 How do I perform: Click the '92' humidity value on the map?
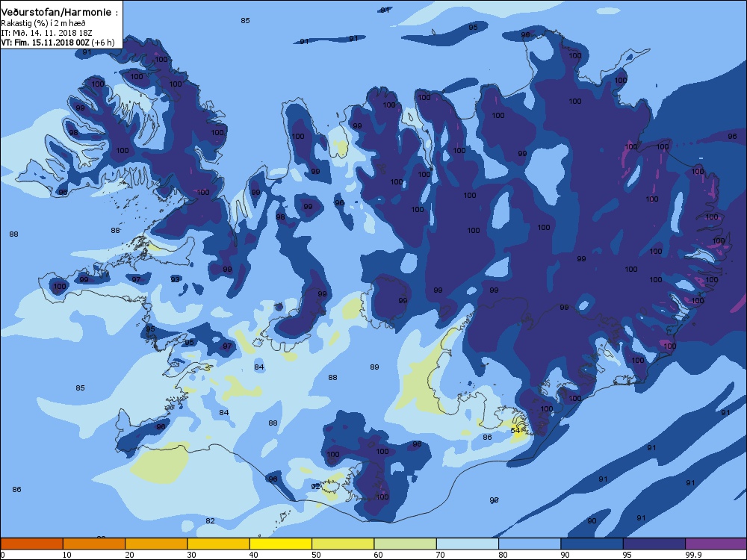coord(315,486)
